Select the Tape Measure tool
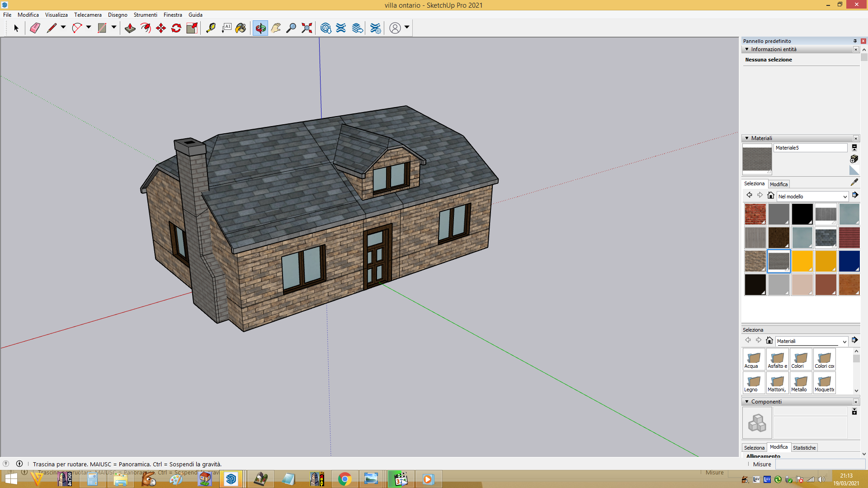Image resolution: width=868 pixels, height=488 pixels. tap(211, 28)
